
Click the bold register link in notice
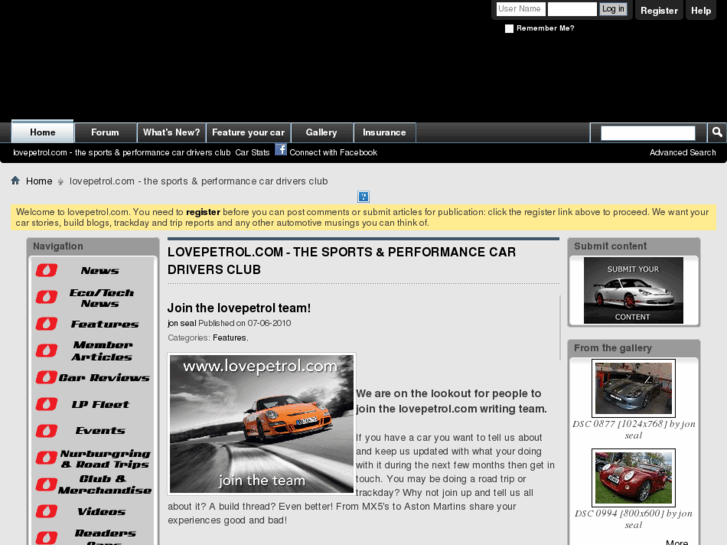pos(203,212)
